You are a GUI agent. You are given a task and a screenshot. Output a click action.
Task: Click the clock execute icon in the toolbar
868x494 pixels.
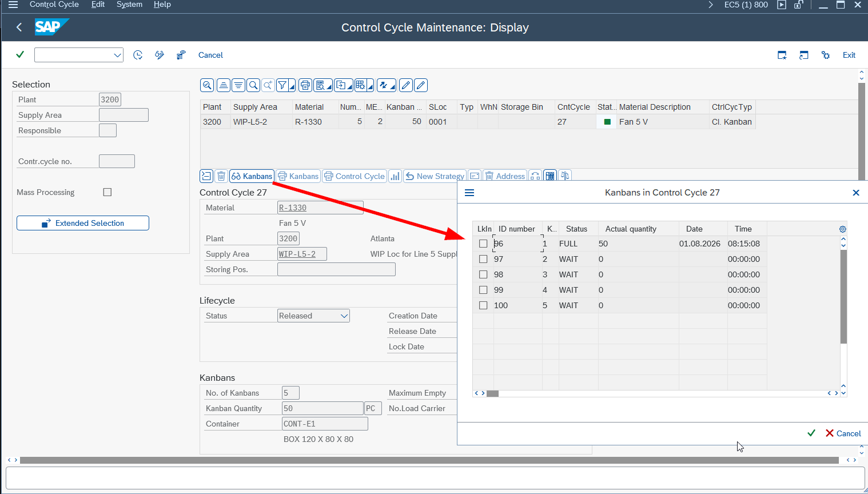(138, 55)
